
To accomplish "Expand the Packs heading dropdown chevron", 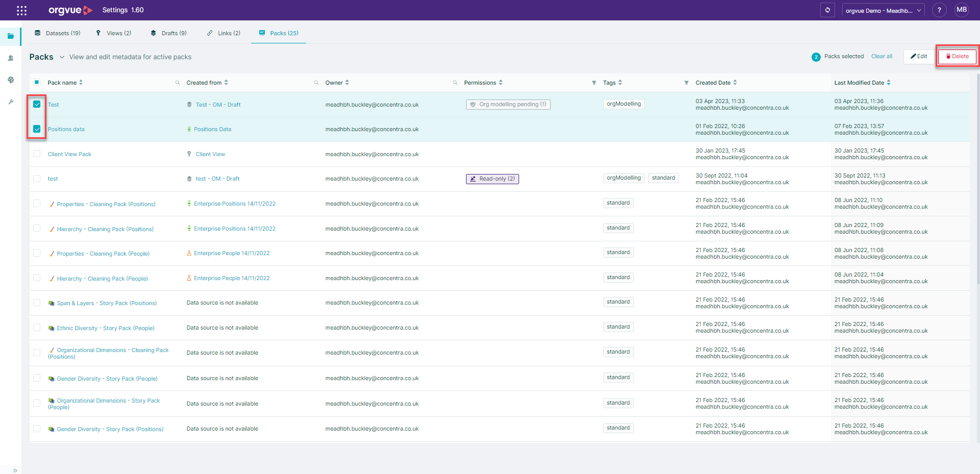I will 62,57.
